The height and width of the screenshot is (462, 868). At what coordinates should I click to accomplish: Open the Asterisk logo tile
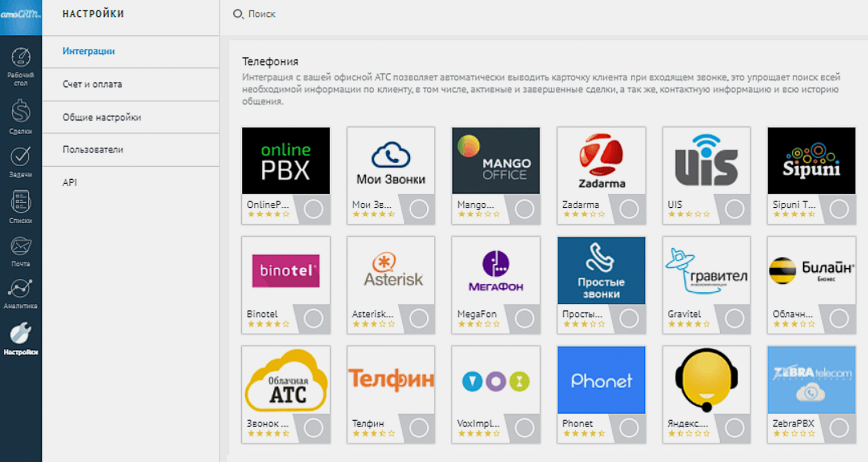391,270
